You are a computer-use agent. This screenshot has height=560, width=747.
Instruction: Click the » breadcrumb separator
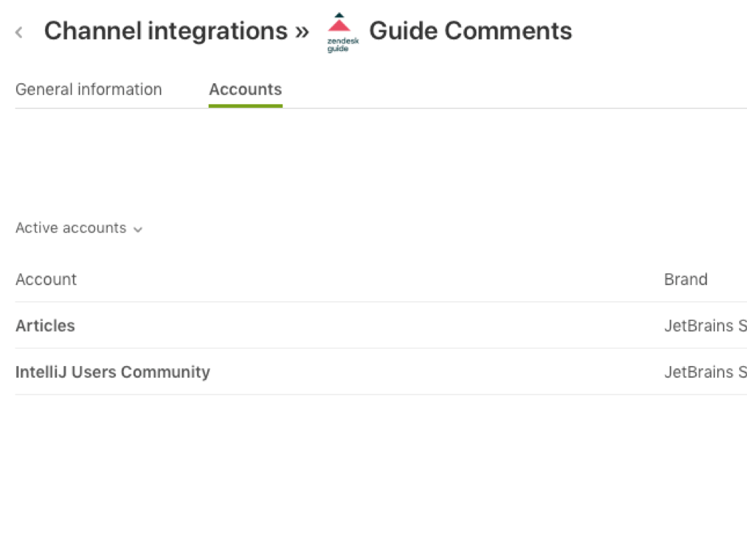(301, 31)
